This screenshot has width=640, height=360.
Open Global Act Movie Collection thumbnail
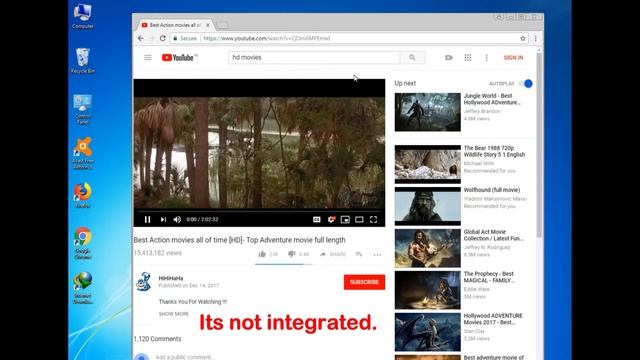click(427, 248)
